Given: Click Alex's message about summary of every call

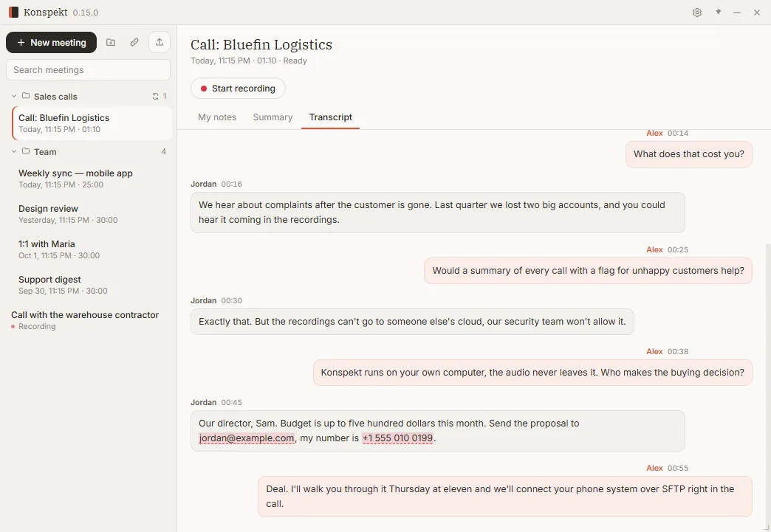Looking at the screenshot, I should click(x=588, y=271).
